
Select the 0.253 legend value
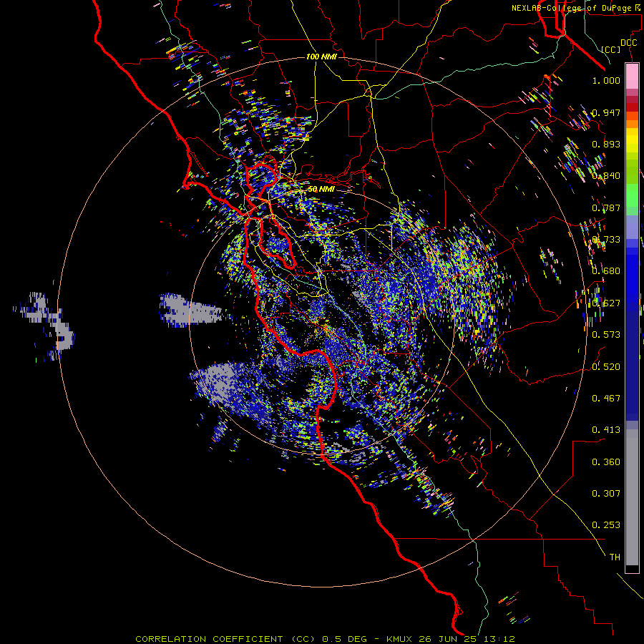tap(606, 525)
